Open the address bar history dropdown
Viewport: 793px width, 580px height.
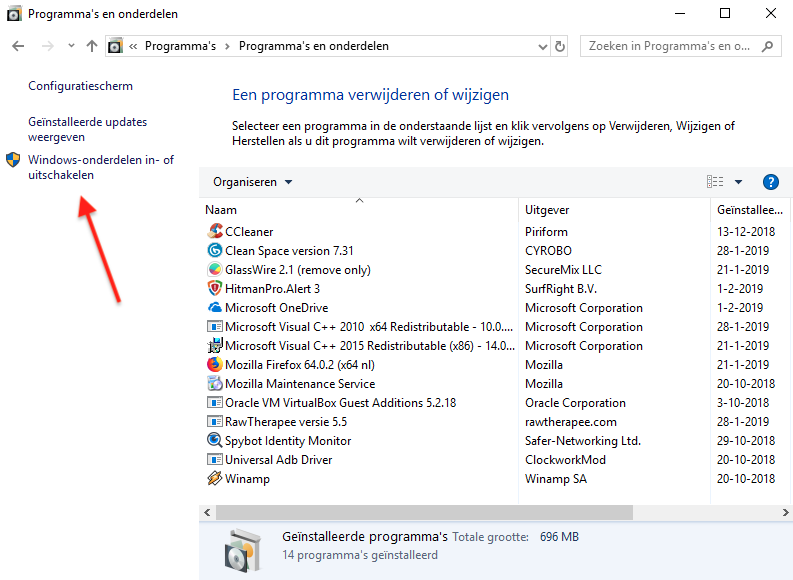coord(542,46)
